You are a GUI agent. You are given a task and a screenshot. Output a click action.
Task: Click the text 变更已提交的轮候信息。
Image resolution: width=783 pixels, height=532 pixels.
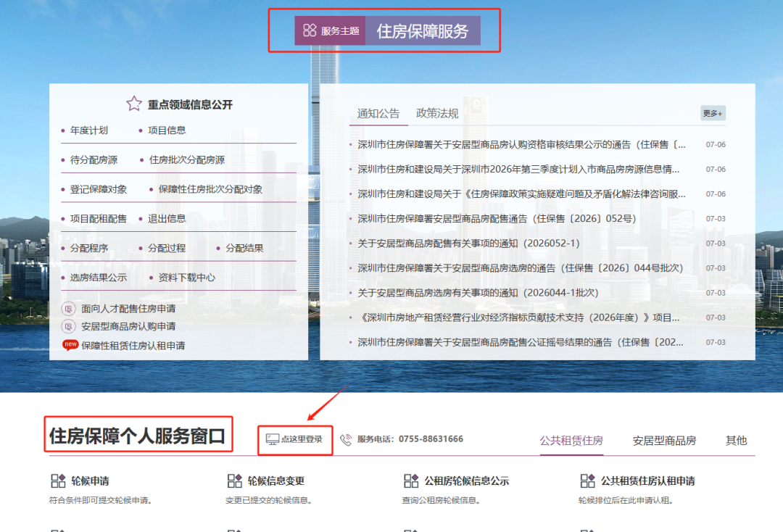(268, 500)
